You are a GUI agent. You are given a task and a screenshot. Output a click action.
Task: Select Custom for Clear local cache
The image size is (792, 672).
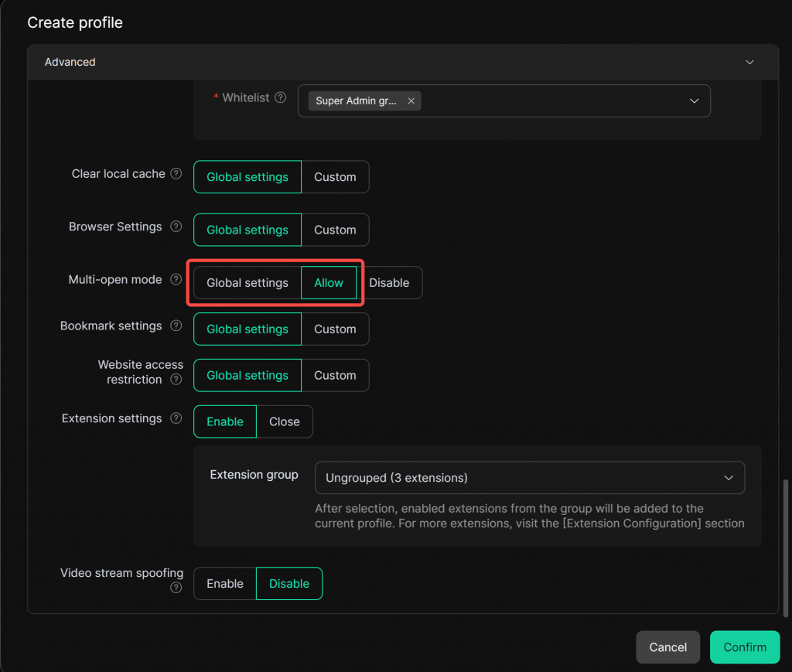[335, 177]
